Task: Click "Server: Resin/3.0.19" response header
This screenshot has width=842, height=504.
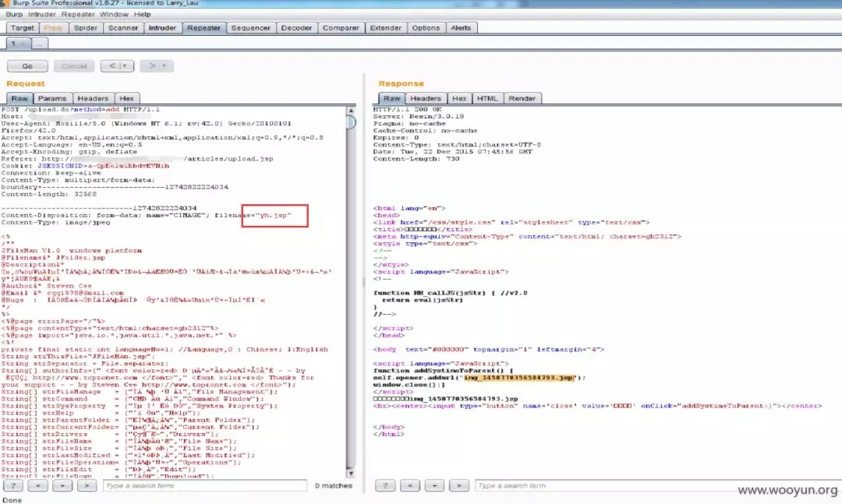Action: click(x=419, y=117)
